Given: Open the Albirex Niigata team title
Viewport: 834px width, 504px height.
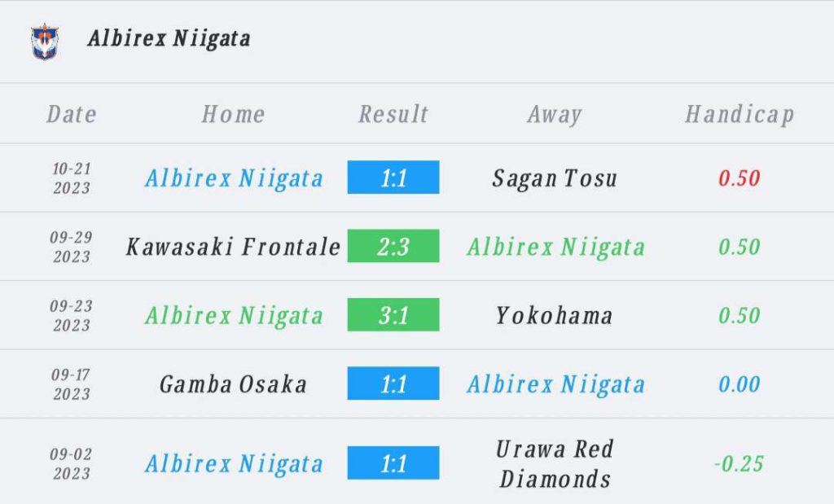Looking at the screenshot, I should pos(169,39).
